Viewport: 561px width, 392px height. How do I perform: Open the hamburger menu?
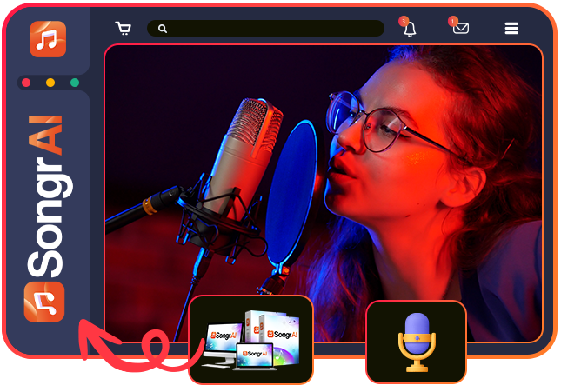click(x=511, y=29)
